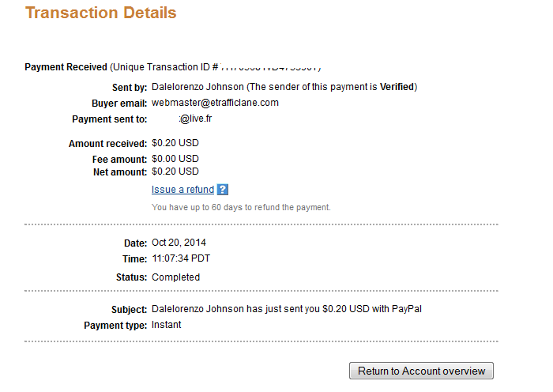Viewport: 553px width, 392px height.
Task: Click the sender name Dalelorenzo Johnson
Action: point(197,87)
